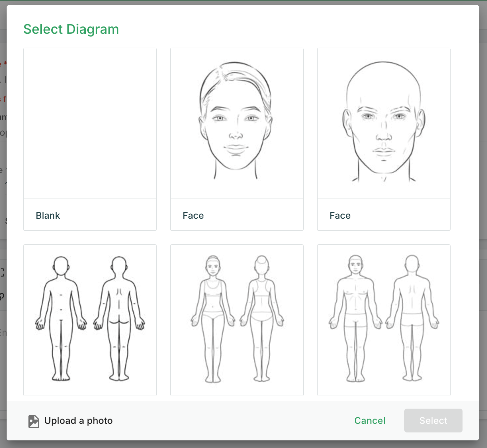Image resolution: width=487 pixels, height=448 pixels.
Task: Click the "Face" label under the bald face
Action: [340, 216]
